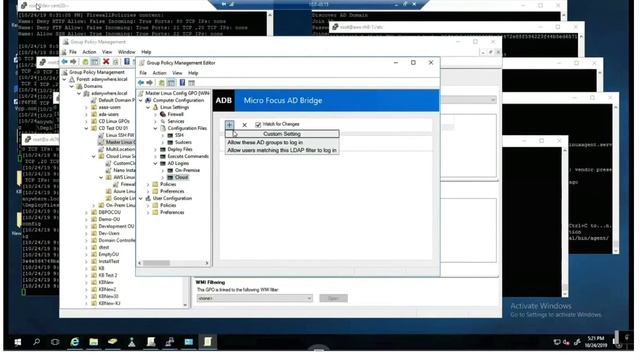Select the CD Linux GPOs folder
Image resolution: width=640 pixels, height=360 pixels.
(x=114, y=121)
